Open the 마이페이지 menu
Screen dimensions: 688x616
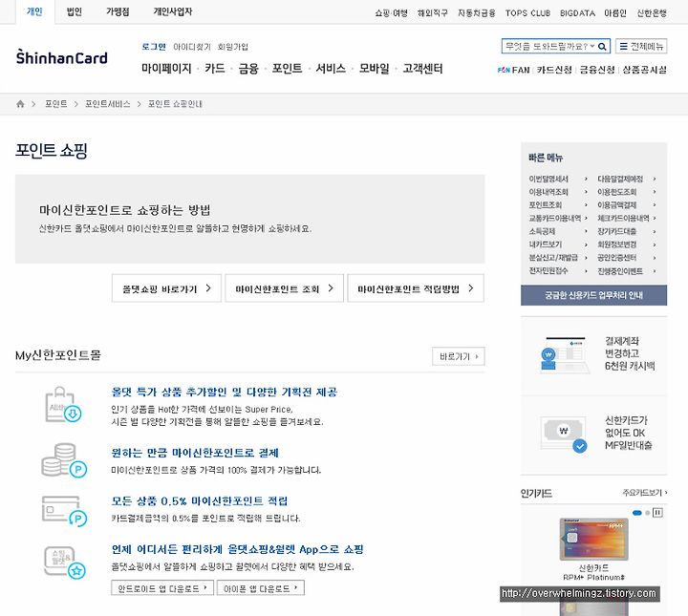166,69
